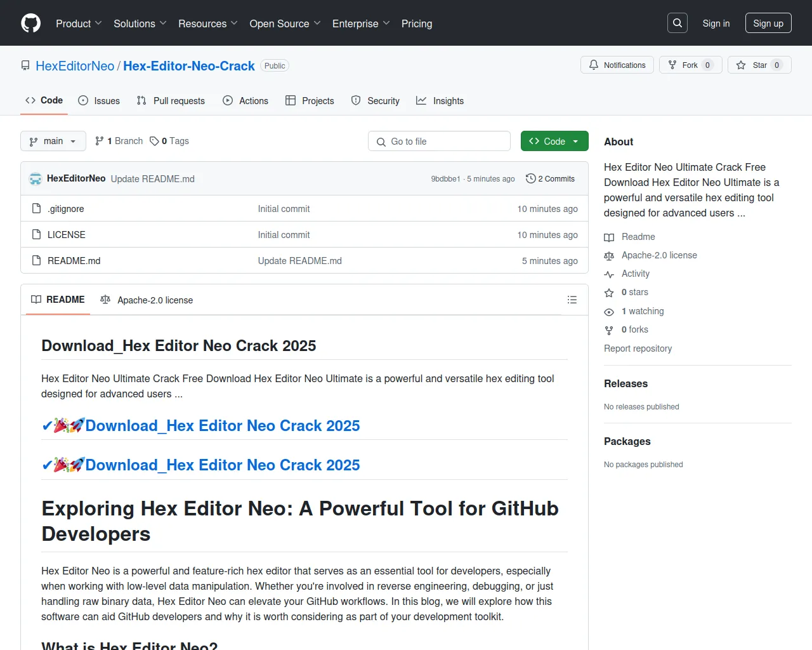Viewport: 812px width, 650px height.
Task: Open the HexEditorNeo owner link
Action: coord(75,65)
